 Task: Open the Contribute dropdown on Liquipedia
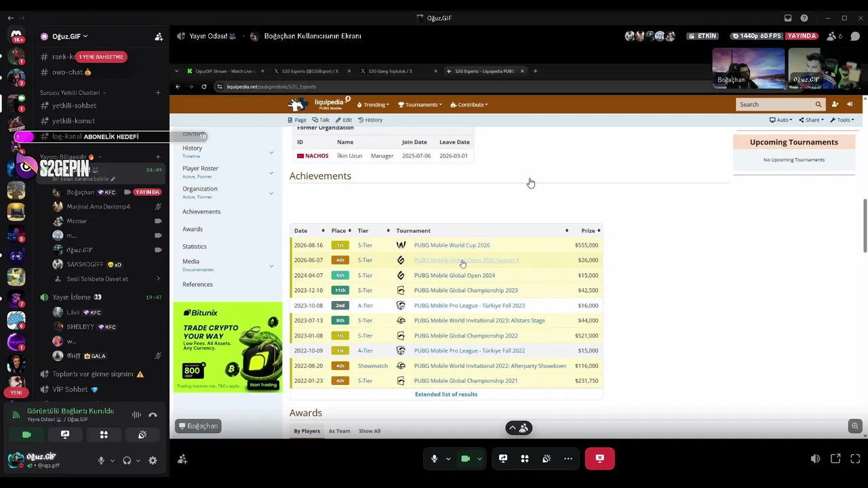pos(469,105)
